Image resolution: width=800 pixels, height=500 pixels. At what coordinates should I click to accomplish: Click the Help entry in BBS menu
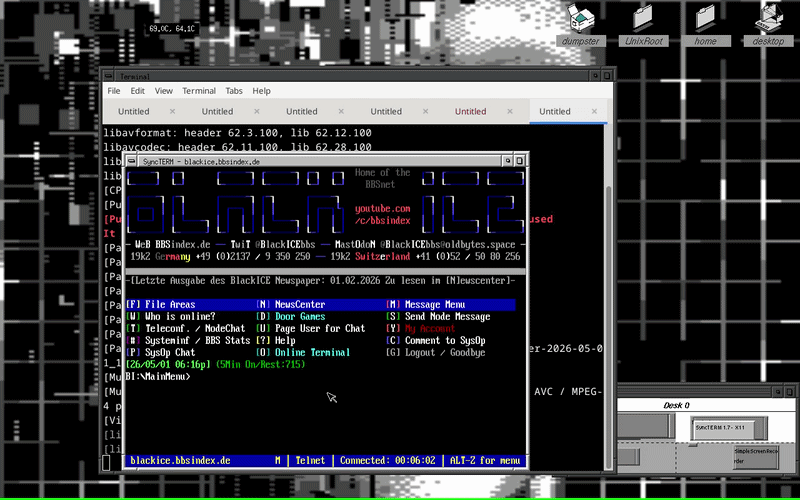pyautogui.click(x=276, y=341)
